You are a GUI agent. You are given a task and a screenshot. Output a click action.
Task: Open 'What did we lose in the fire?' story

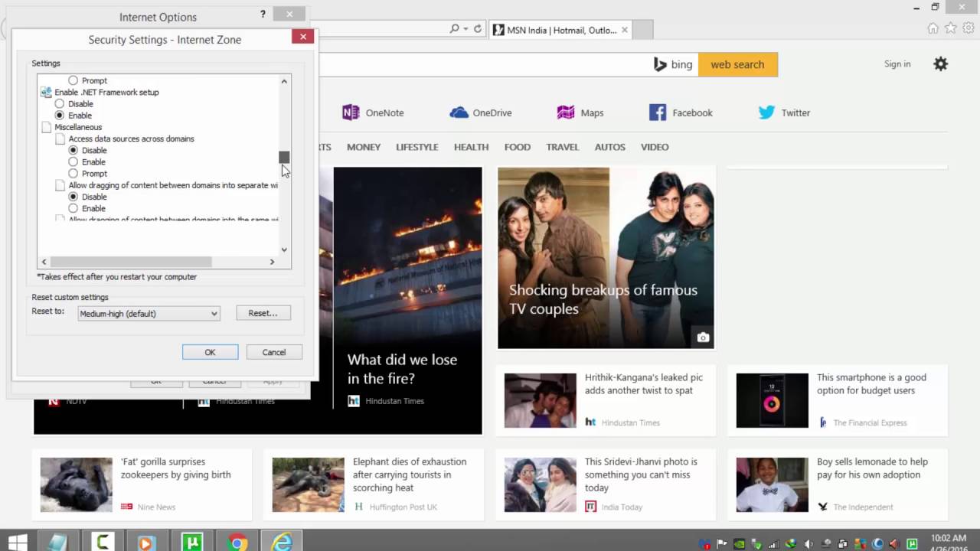(x=402, y=369)
